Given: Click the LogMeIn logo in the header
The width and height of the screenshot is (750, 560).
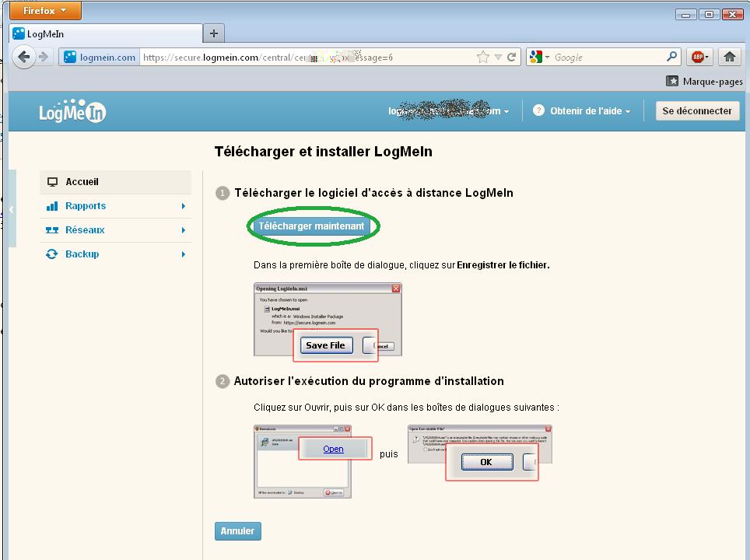Looking at the screenshot, I should [x=72, y=111].
